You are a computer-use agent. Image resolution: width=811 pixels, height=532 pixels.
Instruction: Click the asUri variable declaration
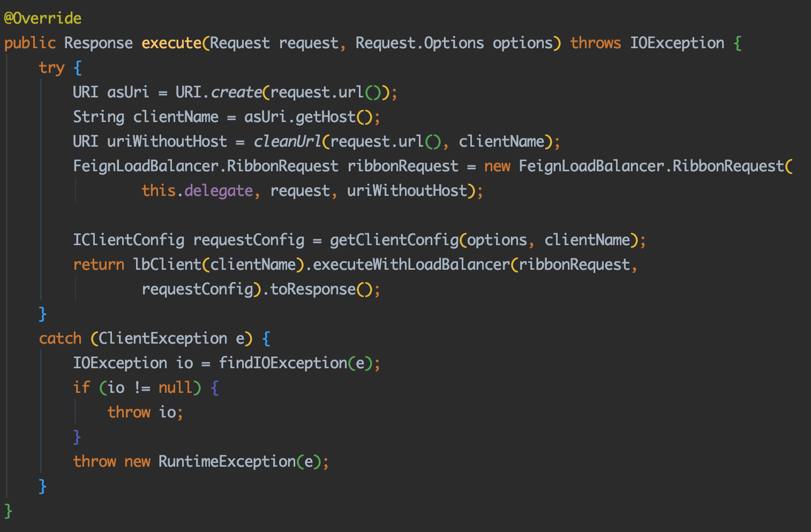point(128,92)
